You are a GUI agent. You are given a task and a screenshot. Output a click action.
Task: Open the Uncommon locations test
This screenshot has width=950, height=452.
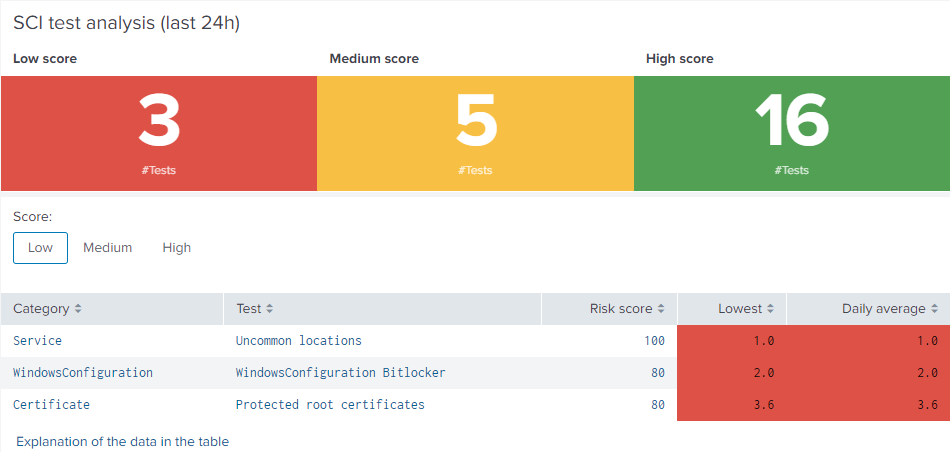[298, 341]
